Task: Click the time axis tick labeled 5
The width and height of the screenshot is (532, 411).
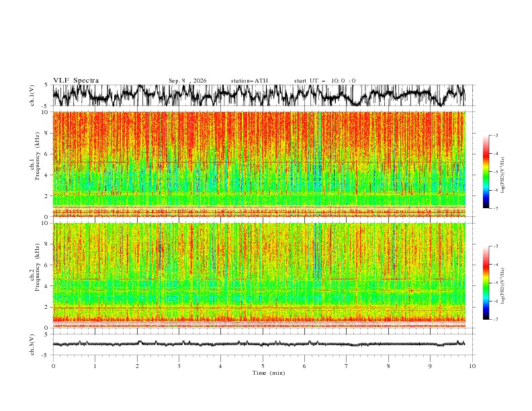Action: click(263, 366)
